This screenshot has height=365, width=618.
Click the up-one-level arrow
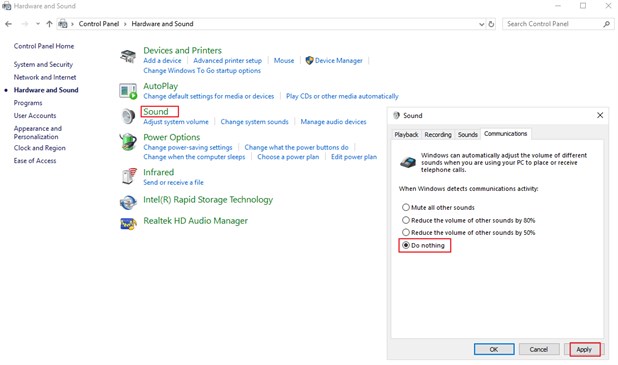tap(49, 24)
